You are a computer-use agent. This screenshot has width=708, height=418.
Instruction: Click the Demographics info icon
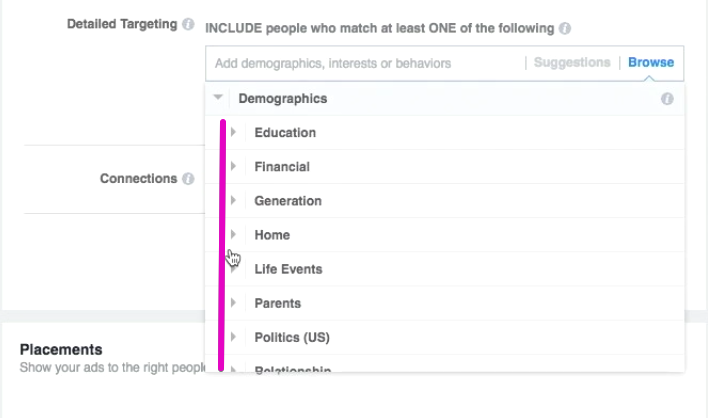[x=667, y=99]
